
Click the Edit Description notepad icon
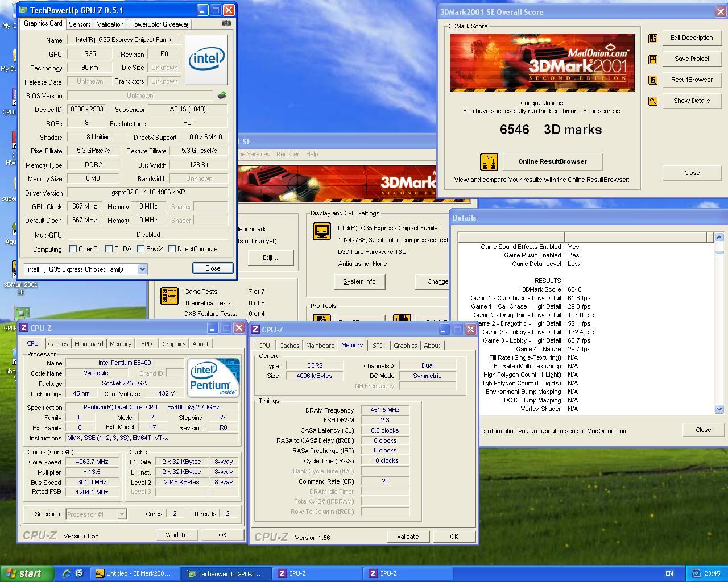[x=653, y=38]
